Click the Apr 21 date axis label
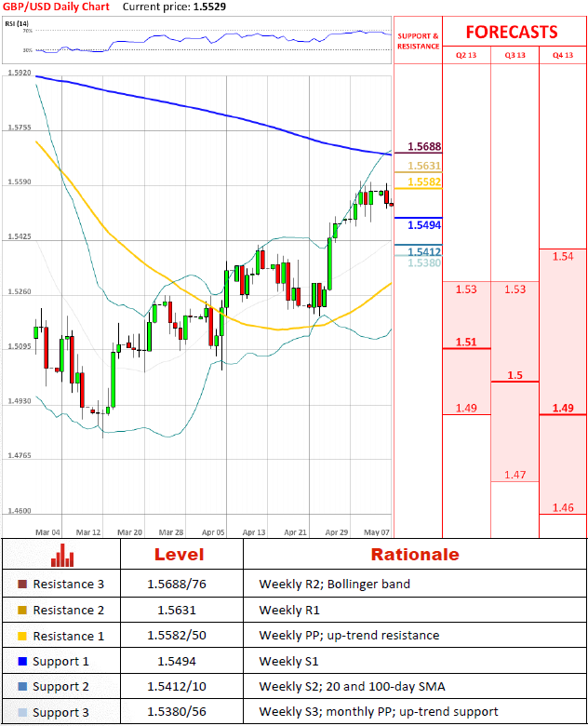588x726 pixels. point(295,532)
